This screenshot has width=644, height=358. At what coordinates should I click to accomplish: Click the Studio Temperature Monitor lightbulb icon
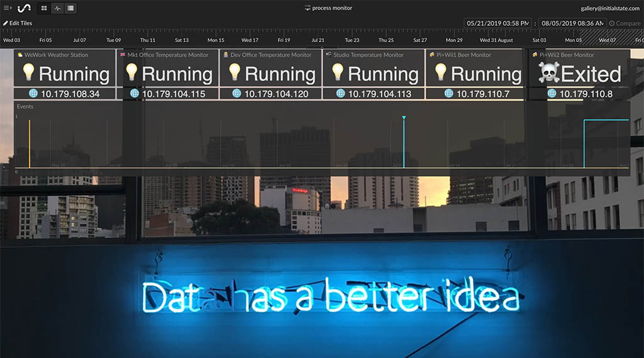tap(338, 73)
